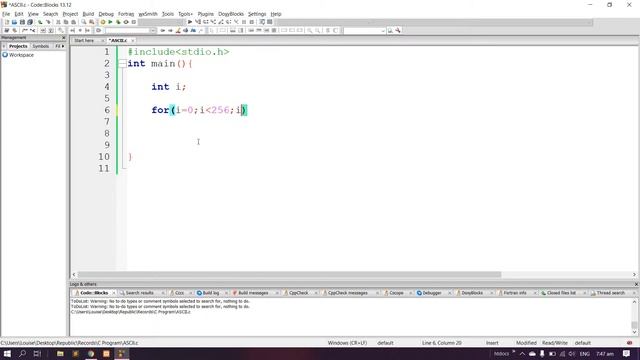Image resolution: width=640 pixels, height=360 pixels.
Task: Open Windows Start menu
Action: 7,353
